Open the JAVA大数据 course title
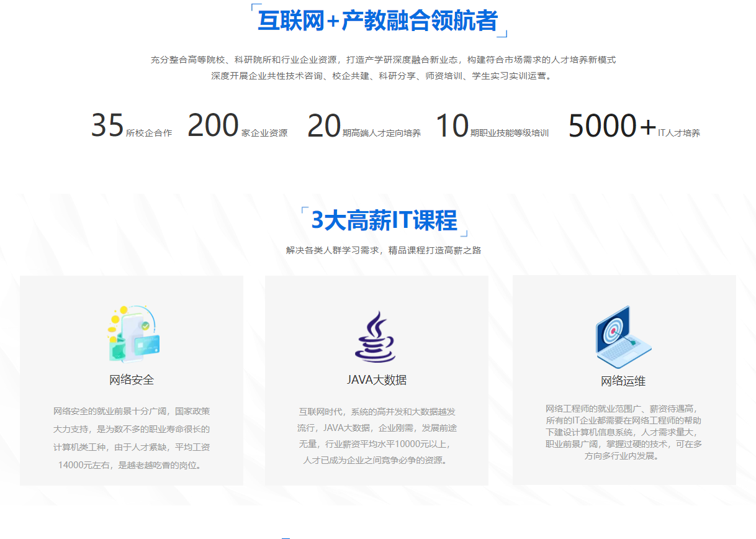 [376, 379]
